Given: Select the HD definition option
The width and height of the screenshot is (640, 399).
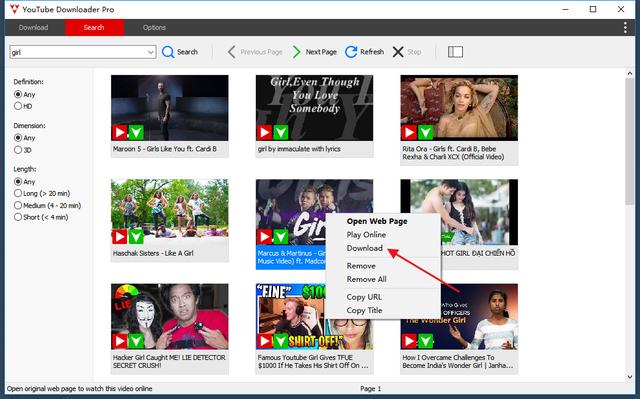Looking at the screenshot, I should coord(18,106).
